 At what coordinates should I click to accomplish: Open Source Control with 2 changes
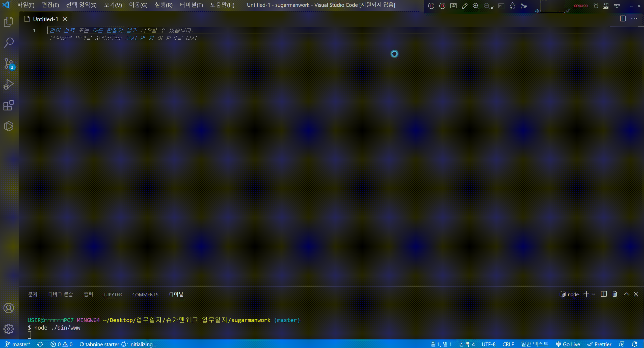pos(9,64)
